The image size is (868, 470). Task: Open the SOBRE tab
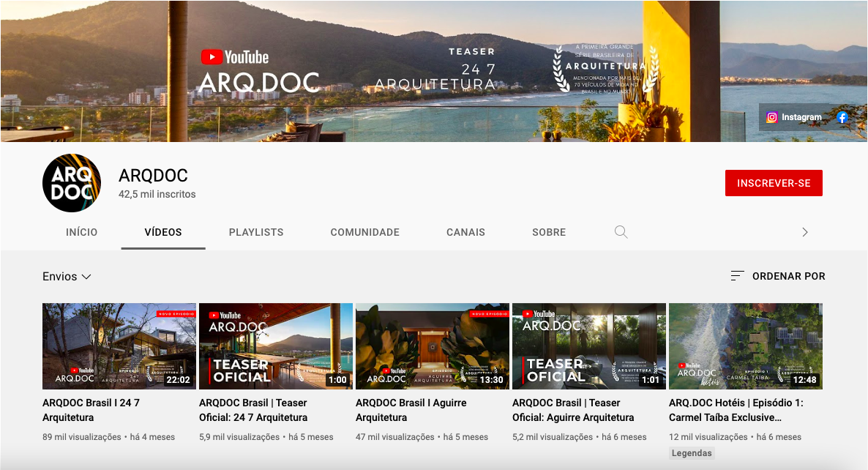(549, 232)
